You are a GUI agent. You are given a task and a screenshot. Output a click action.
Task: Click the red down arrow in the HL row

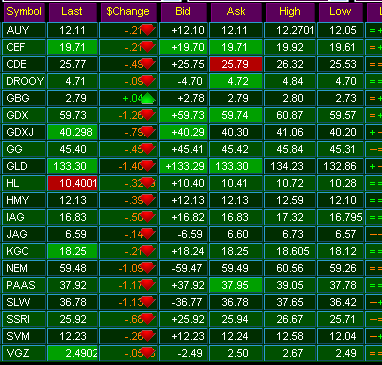[147, 183]
